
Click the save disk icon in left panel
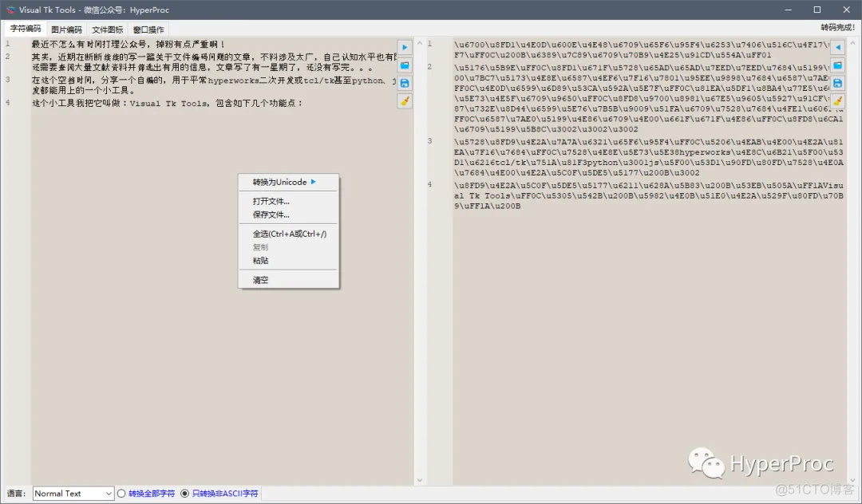point(405,84)
